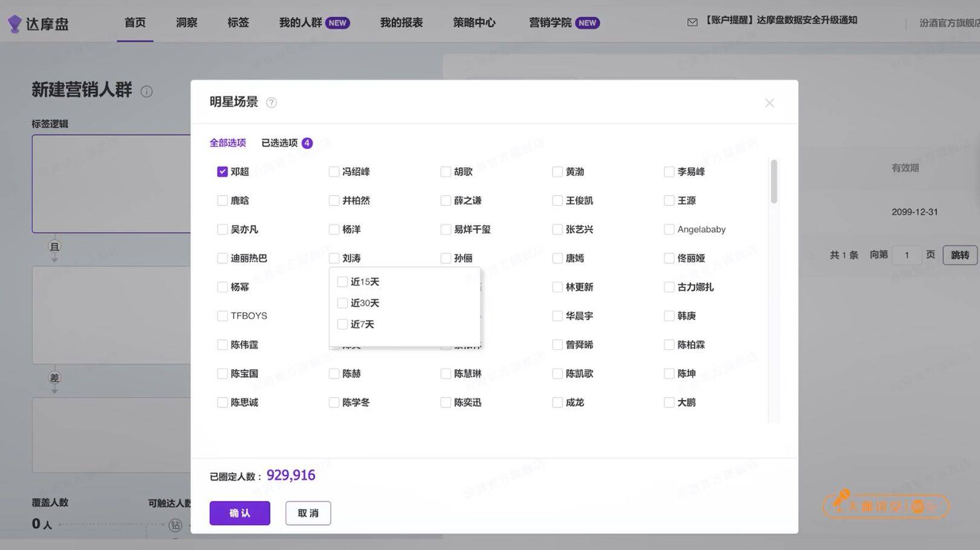Check the 冯绍峰 checkbox

coord(334,172)
